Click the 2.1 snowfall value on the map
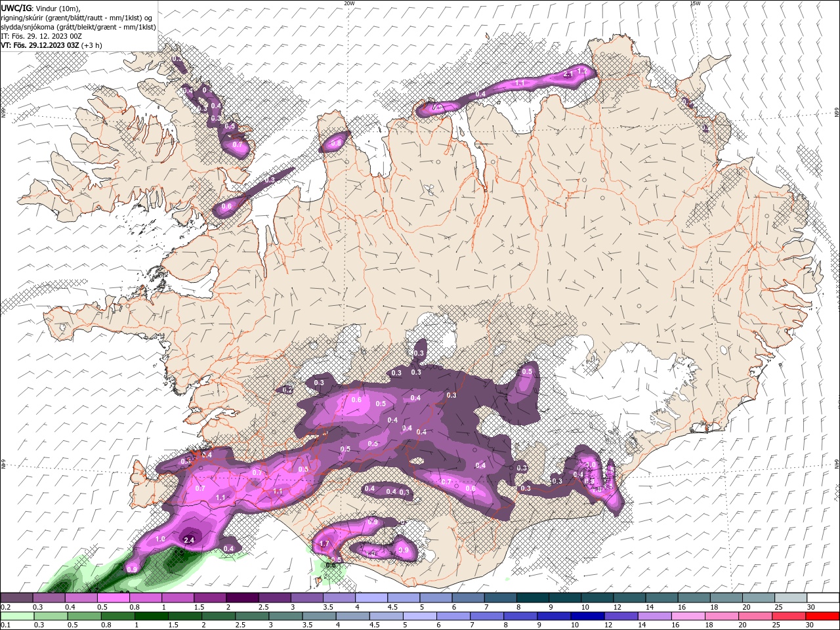The image size is (840, 630). click(569, 74)
